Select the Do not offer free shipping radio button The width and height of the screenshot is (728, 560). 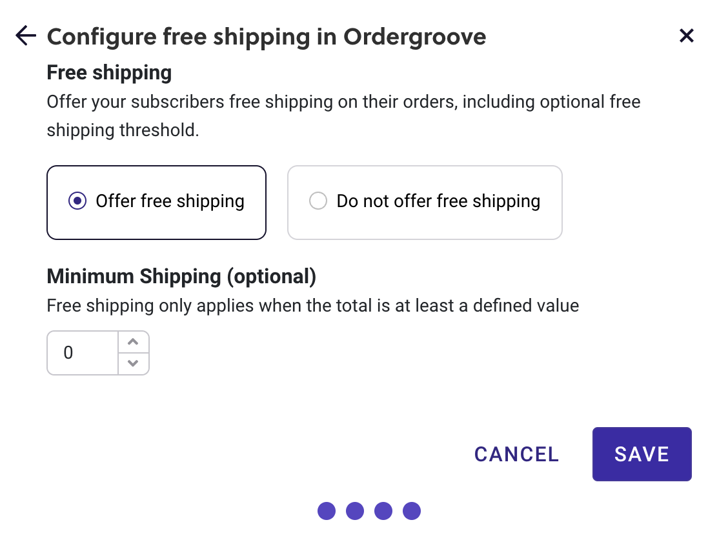coord(318,201)
